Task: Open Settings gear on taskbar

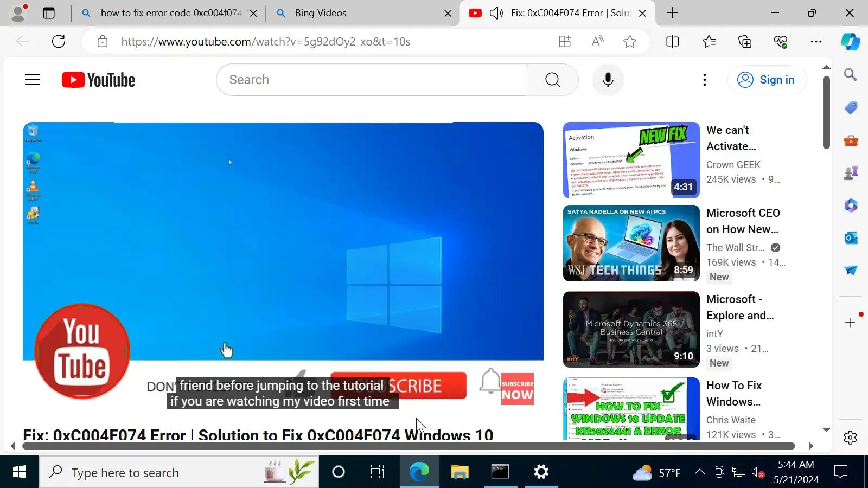Action: pos(541,472)
